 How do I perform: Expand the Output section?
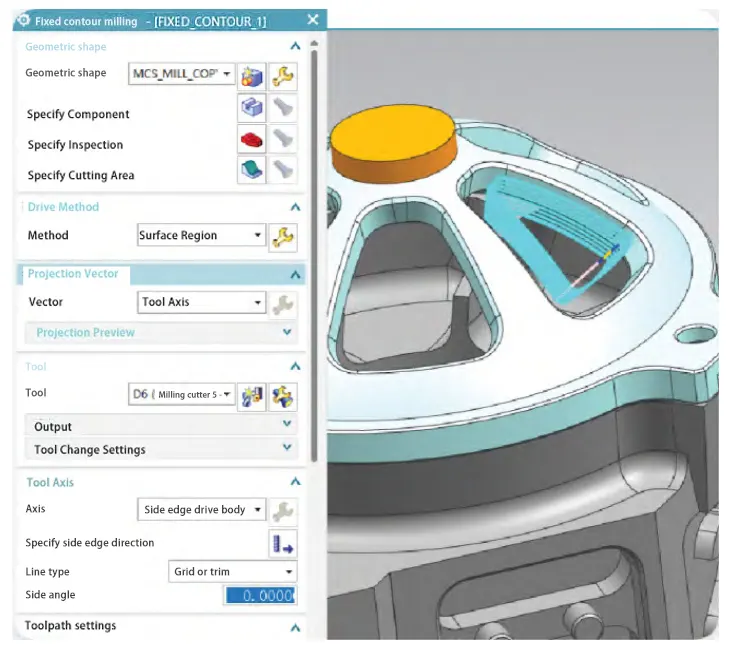287,426
